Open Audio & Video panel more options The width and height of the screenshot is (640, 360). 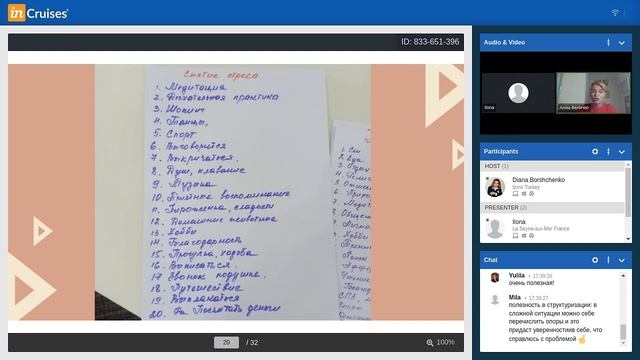point(608,42)
